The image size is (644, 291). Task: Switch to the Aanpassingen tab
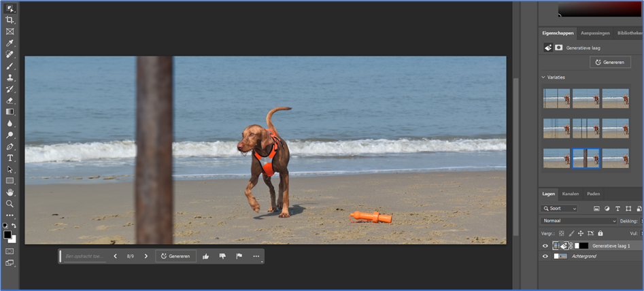595,33
